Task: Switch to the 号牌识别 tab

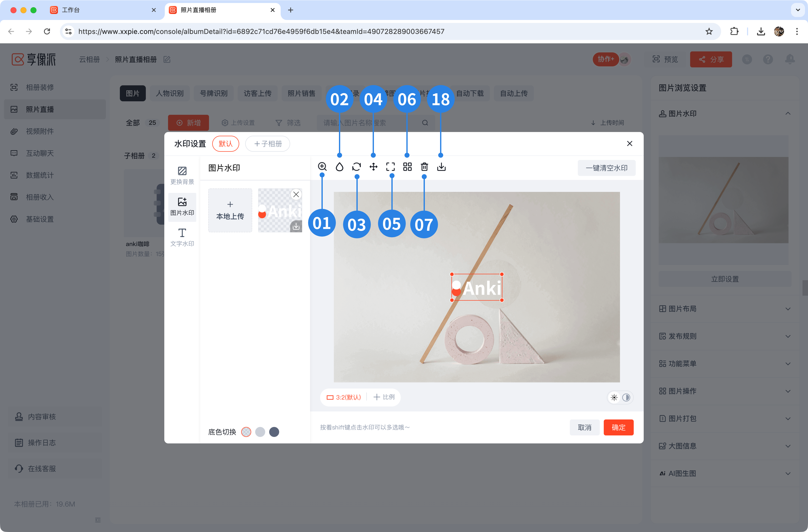Action: click(213, 93)
